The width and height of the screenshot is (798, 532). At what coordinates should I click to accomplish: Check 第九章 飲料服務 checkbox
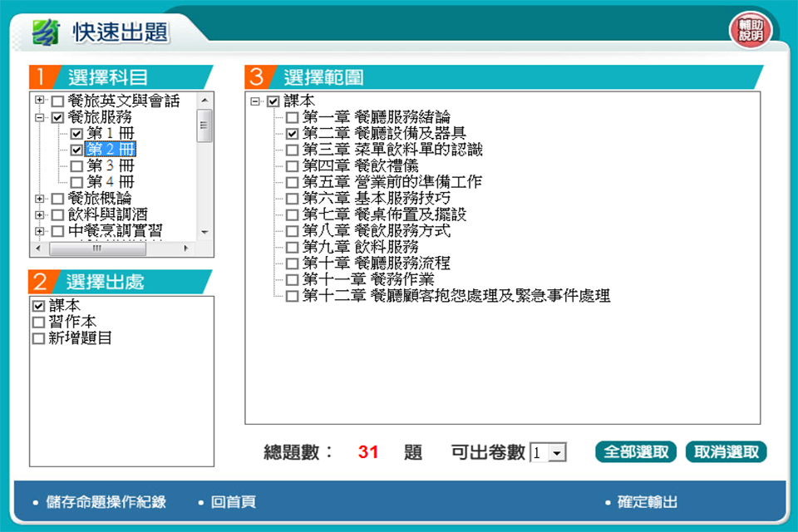[292, 248]
